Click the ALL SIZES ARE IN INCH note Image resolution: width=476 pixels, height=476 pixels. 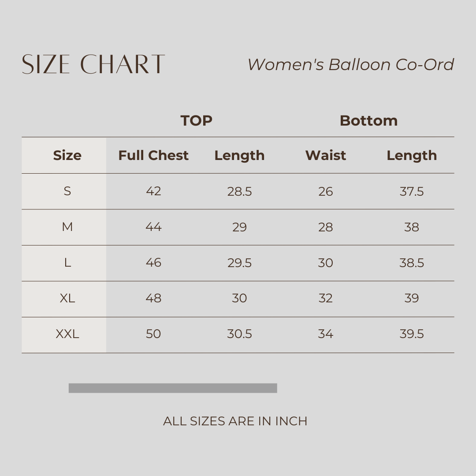[235, 421]
